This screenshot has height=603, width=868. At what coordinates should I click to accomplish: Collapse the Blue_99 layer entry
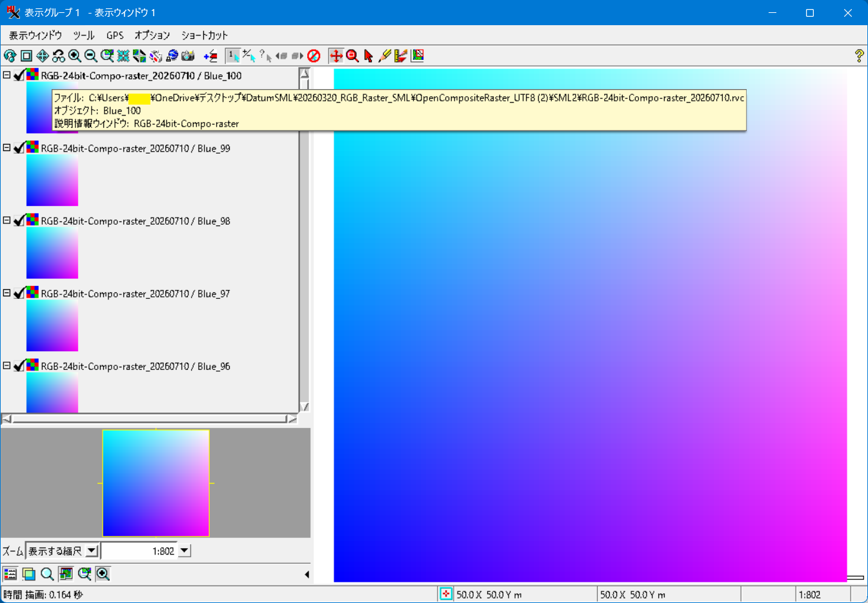pos(6,148)
